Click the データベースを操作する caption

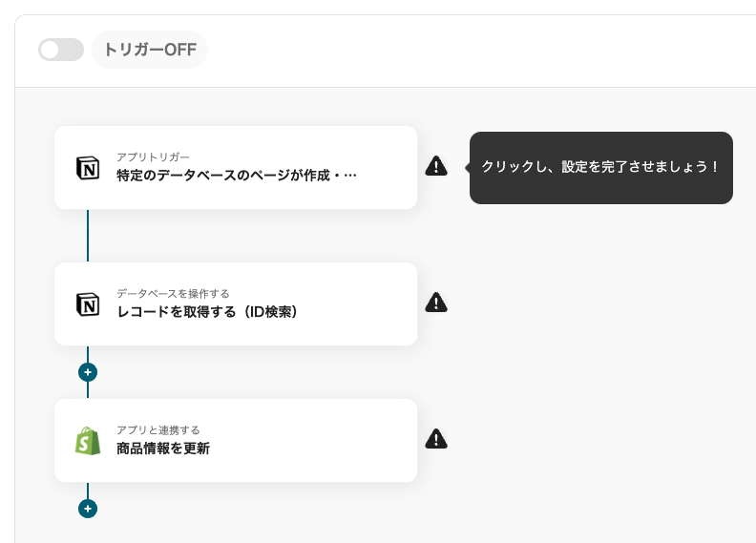[x=173, y=293]
